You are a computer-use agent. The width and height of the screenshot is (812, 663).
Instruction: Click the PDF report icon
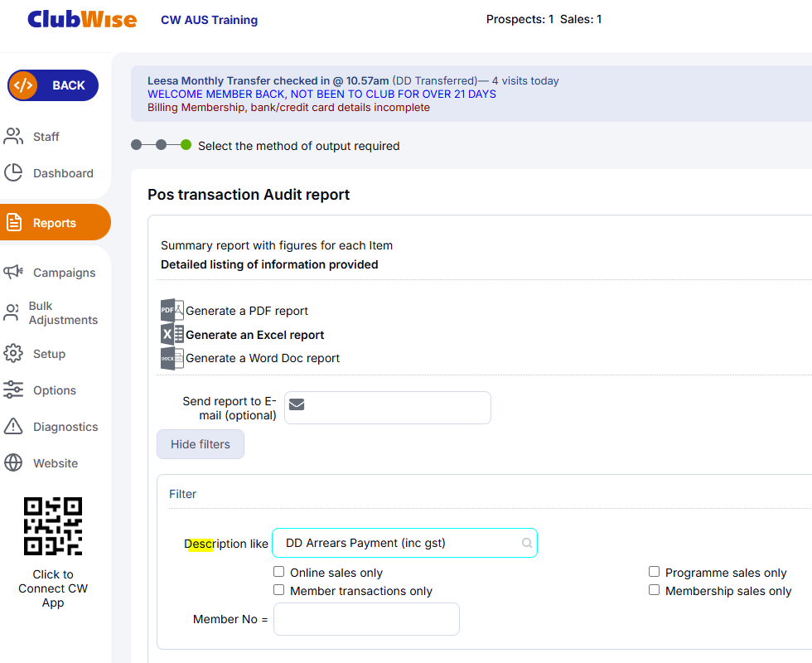coord(172,310)
